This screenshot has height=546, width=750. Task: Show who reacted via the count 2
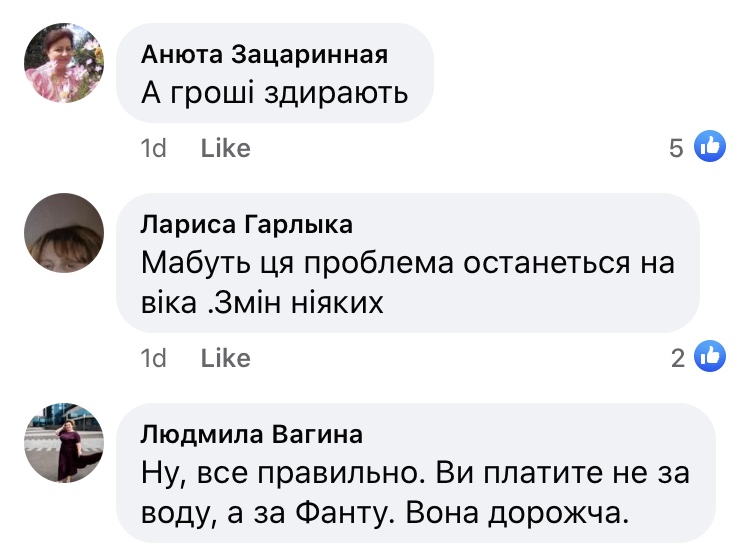coord(679,358)
